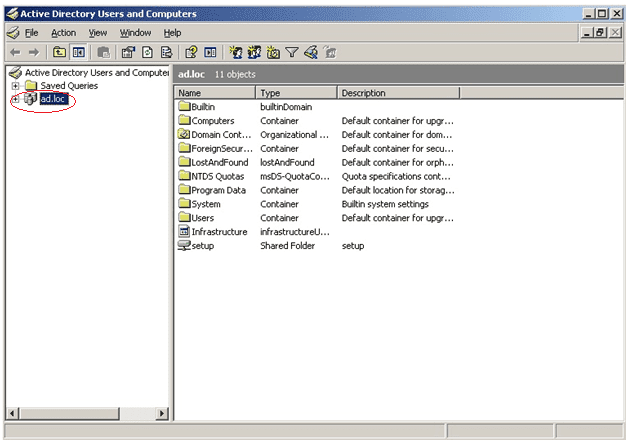The image size is (629, 442).
Task: Click 'Default container for orph...' description
Action: click(x=398, y=162)
